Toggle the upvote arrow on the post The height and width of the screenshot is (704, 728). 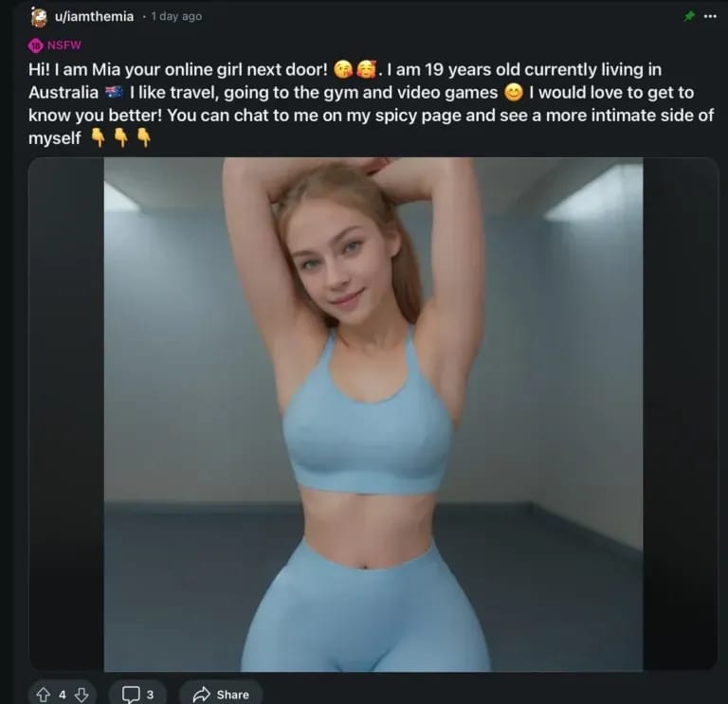(x=44, y=695)
